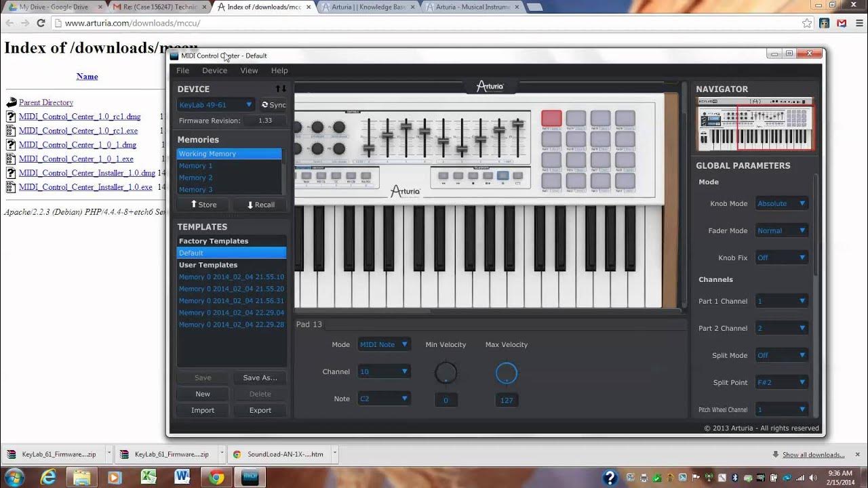The width and height of the screenshot is (868, 488).
Task: Reload the page in Chrome
Action: [41, 23]
